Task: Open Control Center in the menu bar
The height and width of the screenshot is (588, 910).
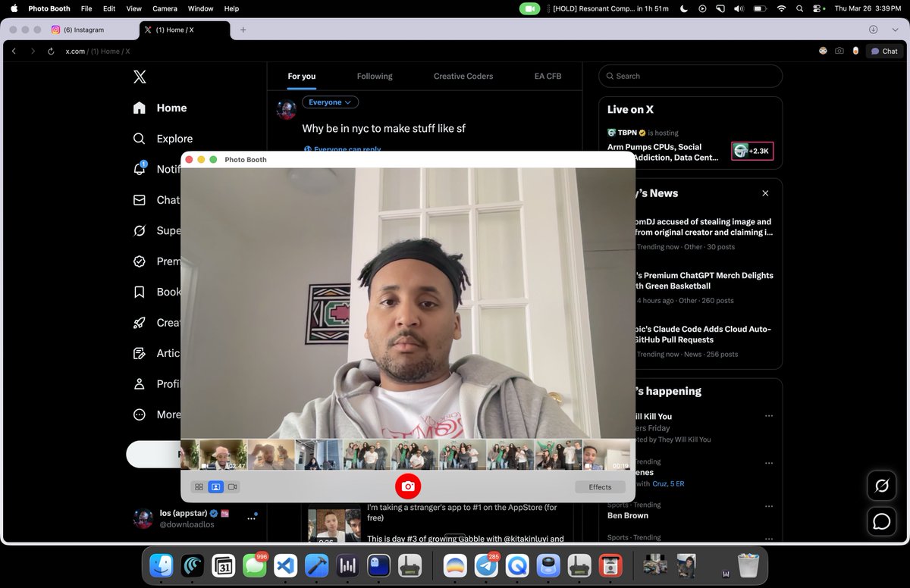Action: tap(817, 8)
